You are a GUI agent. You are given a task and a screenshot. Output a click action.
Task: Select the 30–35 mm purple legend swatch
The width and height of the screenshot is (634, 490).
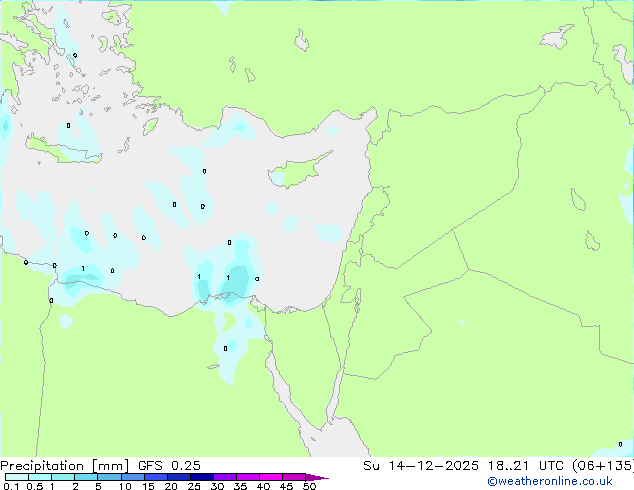point(224,477)
